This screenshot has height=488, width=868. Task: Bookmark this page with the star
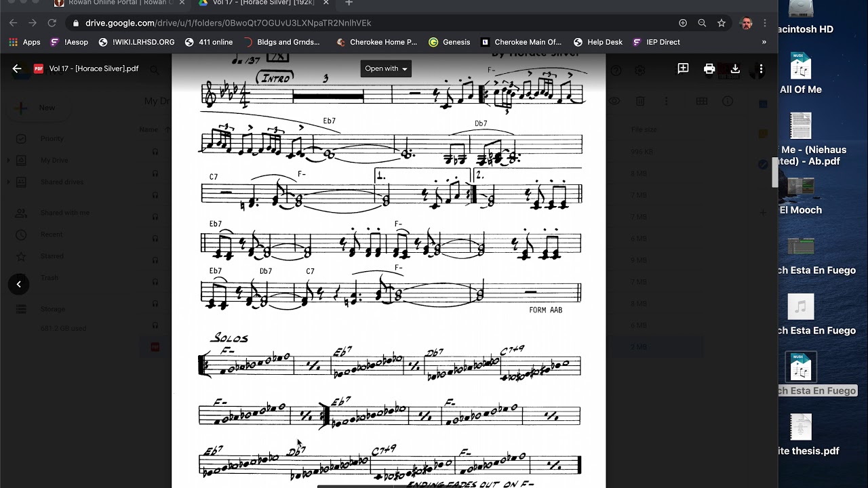722,23
